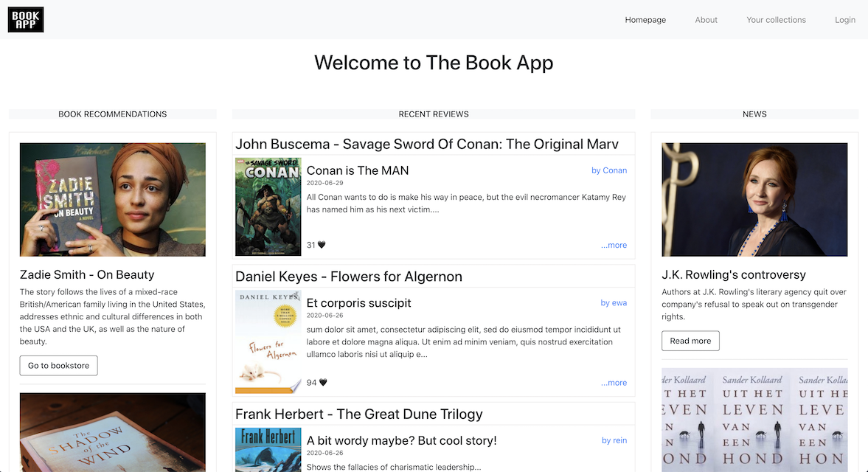The image size is (868, 472).
Task: Click the Flowers for Algernon book cover
Action: pyautogui.click(x=268, y=342)
